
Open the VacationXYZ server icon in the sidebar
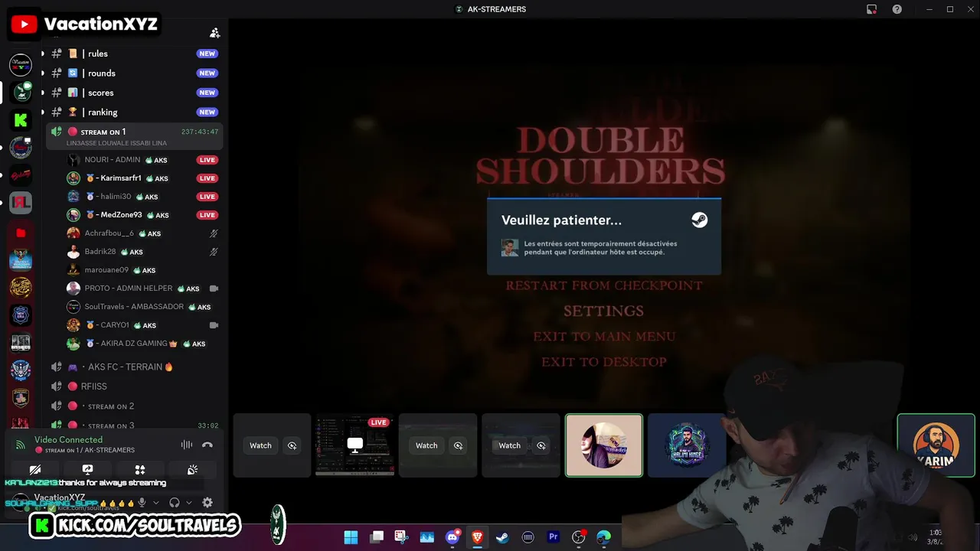click(x=21, y=65)
